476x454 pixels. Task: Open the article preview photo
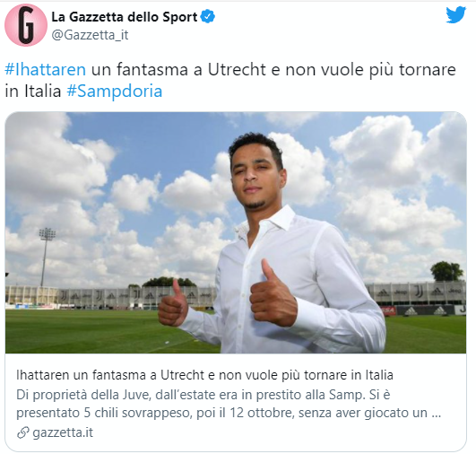[236, 232]
